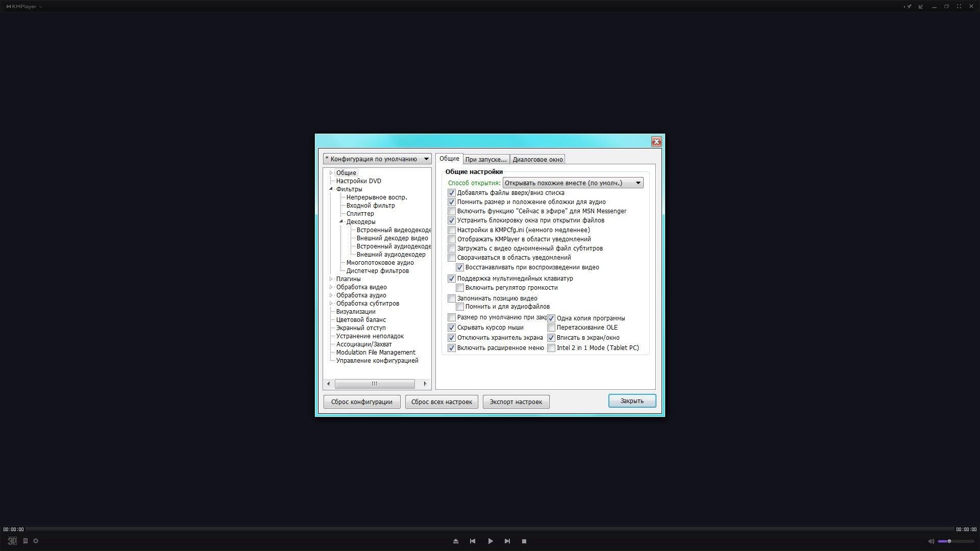980x551 pixels.
Task: Expand the 'Общие' tree node arrow
Action: pyautogui.click(x=331, y=173)
